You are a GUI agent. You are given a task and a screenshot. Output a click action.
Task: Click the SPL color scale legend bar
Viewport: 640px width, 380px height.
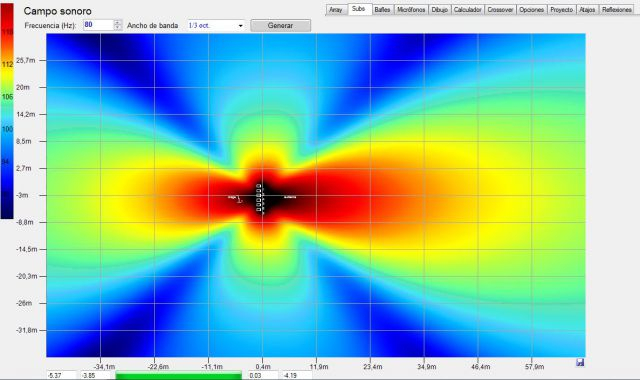pos(7,111)
